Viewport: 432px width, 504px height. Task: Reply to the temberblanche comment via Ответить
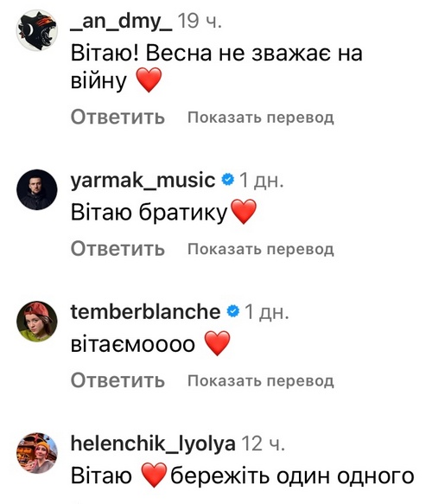pos(118,380)
